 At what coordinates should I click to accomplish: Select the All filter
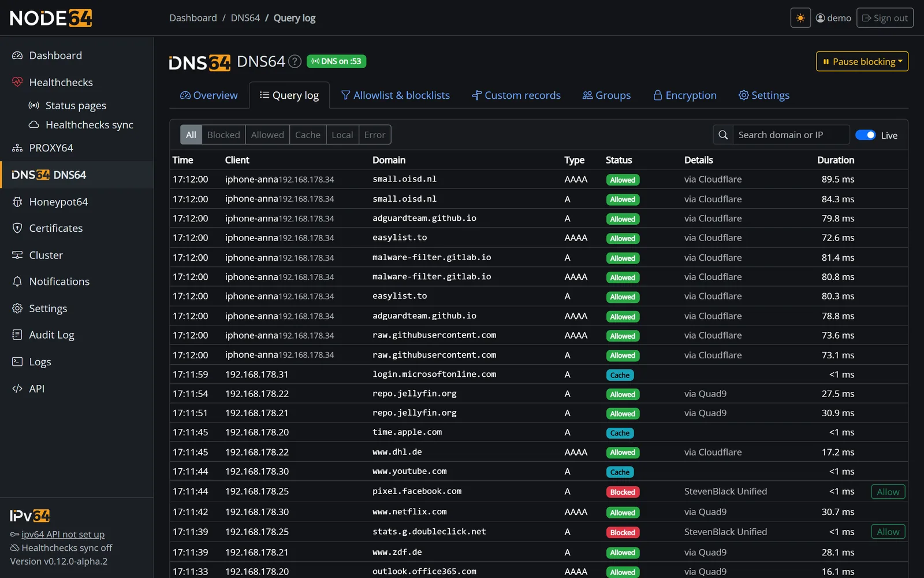pos(191,135)
